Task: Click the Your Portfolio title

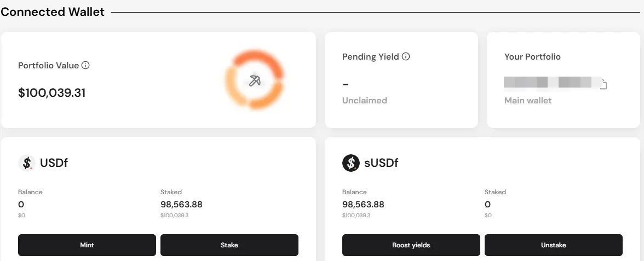Action: pyautogui.click(x=532, y=57)
